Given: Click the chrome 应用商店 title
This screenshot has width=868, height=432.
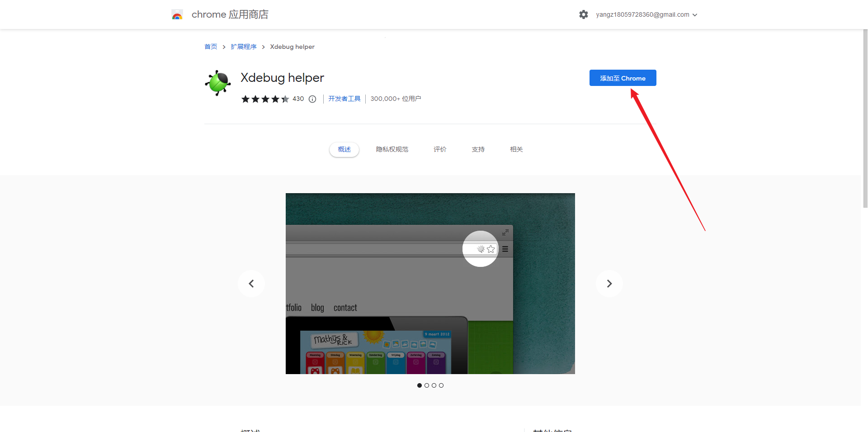Looking at the screenshot, I should point(230,14).
